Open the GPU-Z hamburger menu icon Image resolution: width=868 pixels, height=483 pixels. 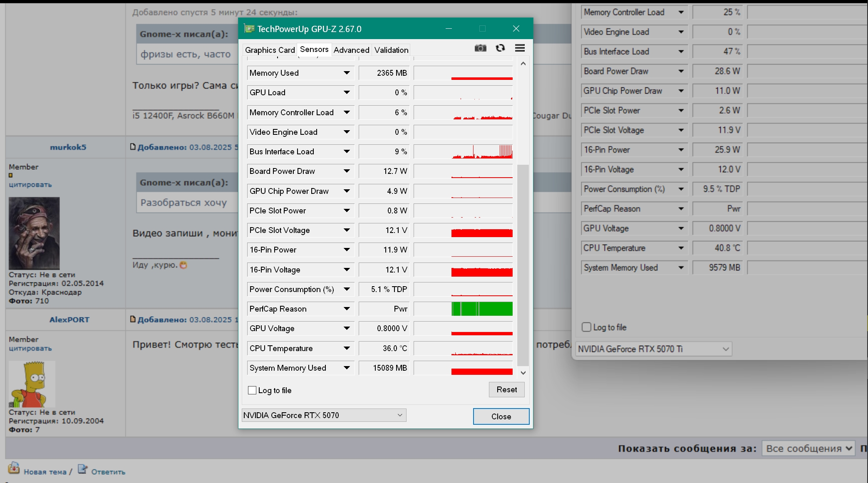(520, 48)
